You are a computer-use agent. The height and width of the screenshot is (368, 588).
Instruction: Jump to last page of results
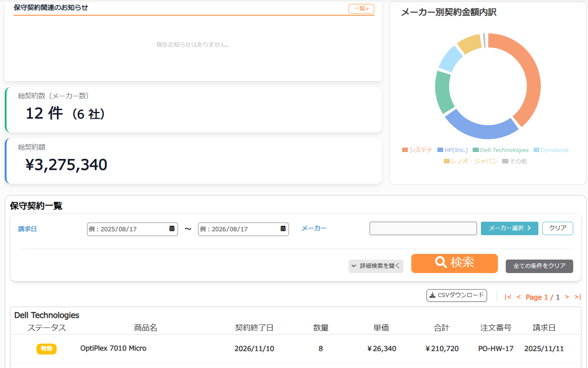[x=578, y=297]
